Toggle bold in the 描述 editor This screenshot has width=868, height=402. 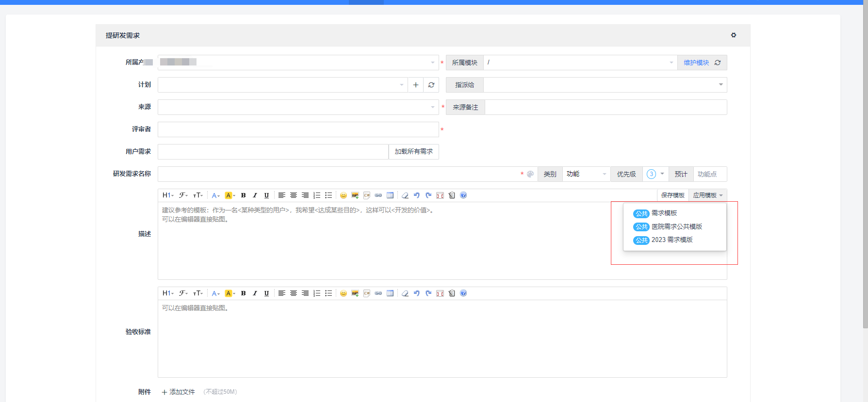coord(243,195)
